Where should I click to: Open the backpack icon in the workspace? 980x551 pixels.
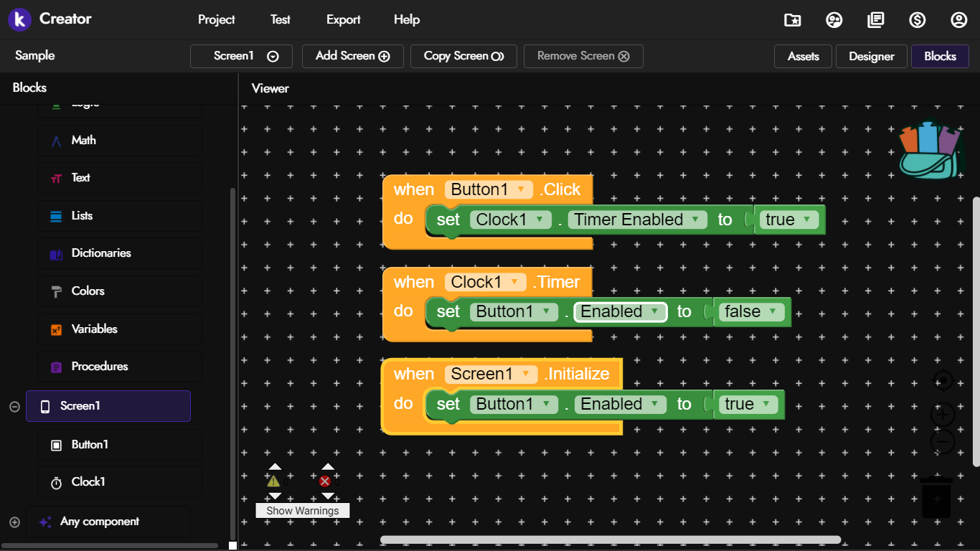(930, 151)
